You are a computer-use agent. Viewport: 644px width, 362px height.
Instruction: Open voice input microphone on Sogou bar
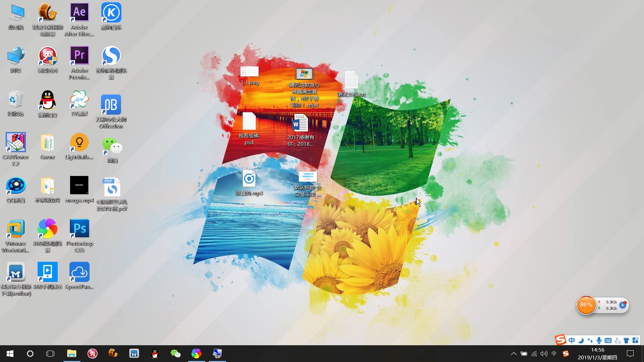click(x=599, y=341)
